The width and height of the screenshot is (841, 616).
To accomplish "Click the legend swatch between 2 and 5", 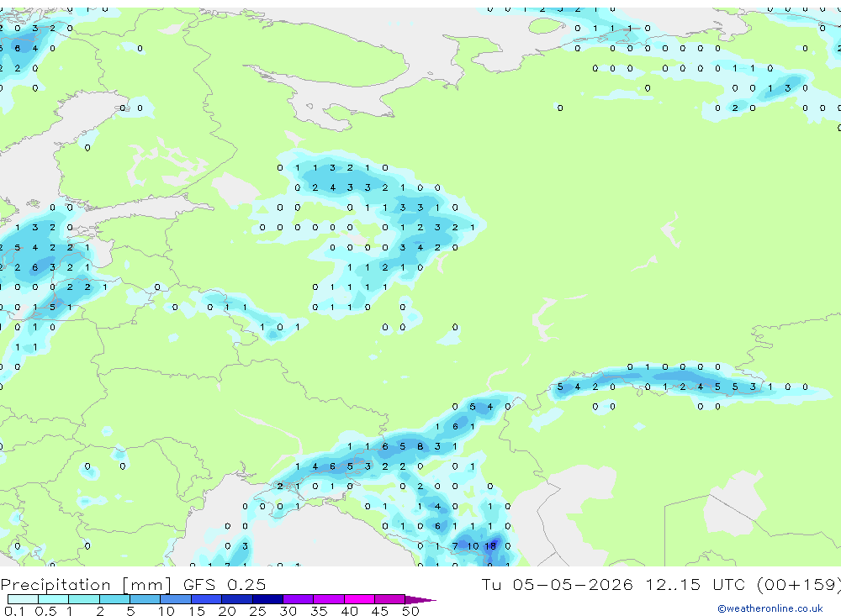I will pyautogui.click(x=114, y=599).
